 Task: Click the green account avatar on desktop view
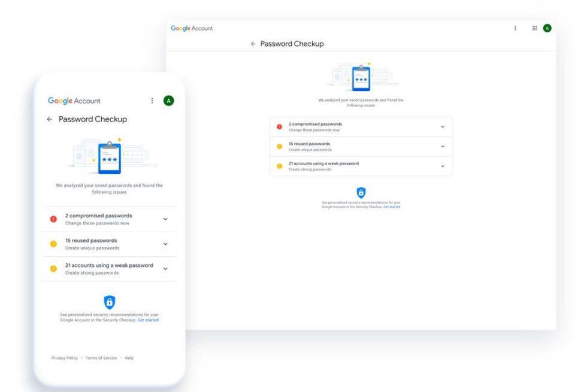[x=547, y=28]
